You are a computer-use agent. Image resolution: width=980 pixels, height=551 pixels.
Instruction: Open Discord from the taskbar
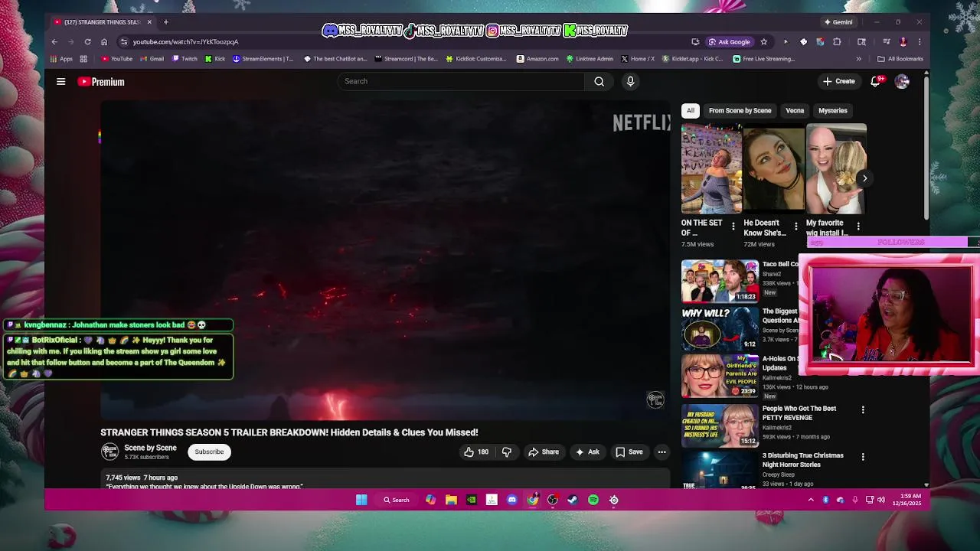(512, 500)
